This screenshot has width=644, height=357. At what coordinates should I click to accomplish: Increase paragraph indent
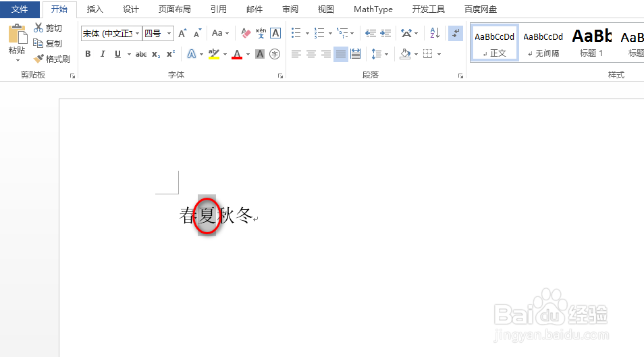click(x=385, y=33)
